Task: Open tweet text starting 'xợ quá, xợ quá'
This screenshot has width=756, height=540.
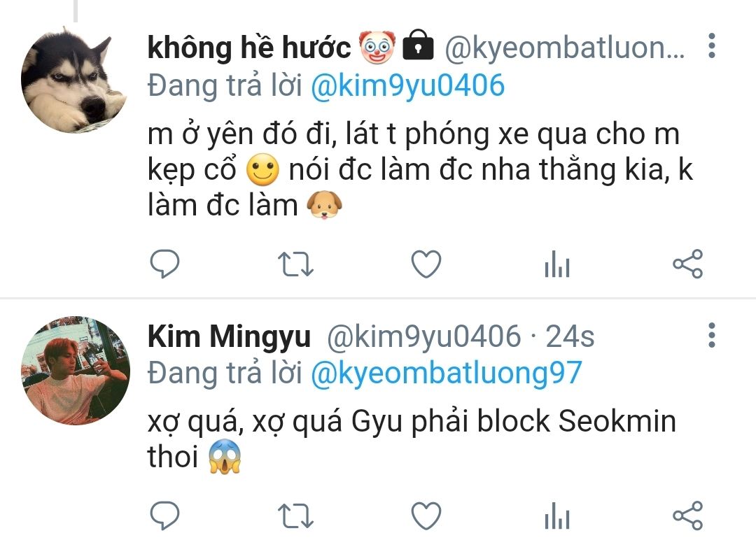Action: point(412,439)
